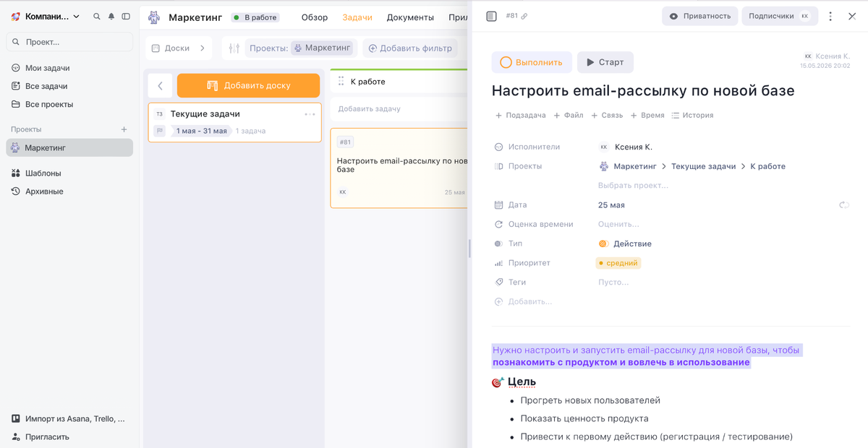Click the Маркетинг project filter chip
868x448 pixels.
[x=323, y=48]
